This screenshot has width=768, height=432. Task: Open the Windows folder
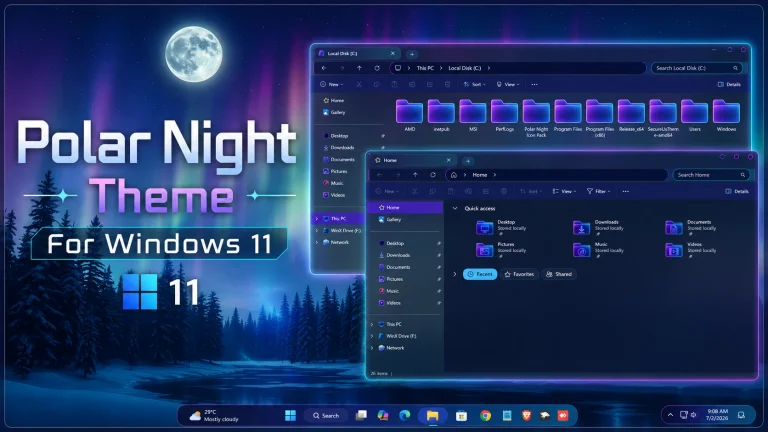tap(726, 115)
